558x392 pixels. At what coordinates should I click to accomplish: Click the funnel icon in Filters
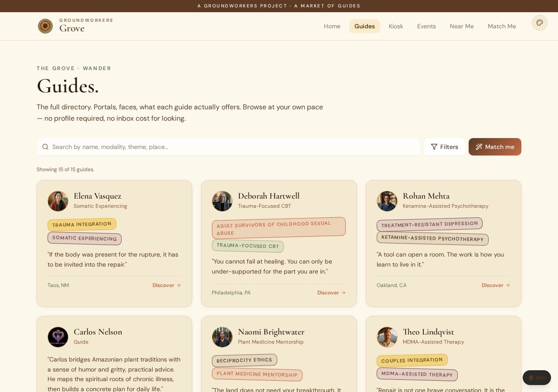pos(434,147)
